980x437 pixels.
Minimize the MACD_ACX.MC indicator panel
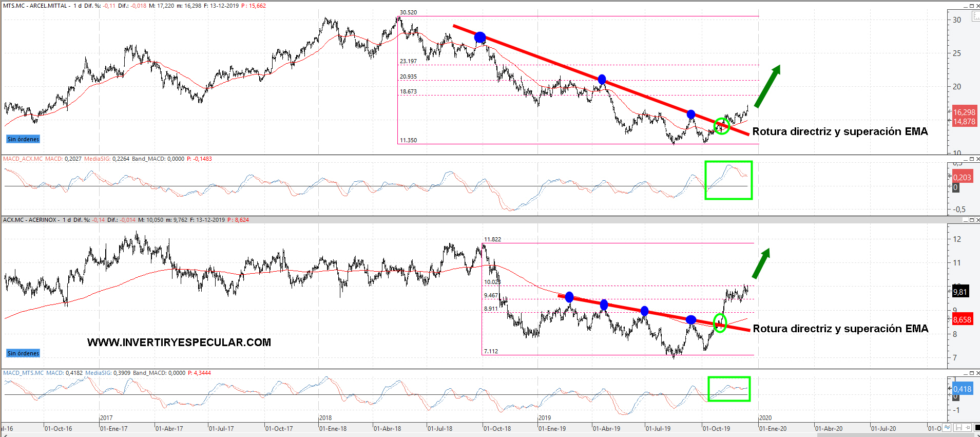[964, 159]
